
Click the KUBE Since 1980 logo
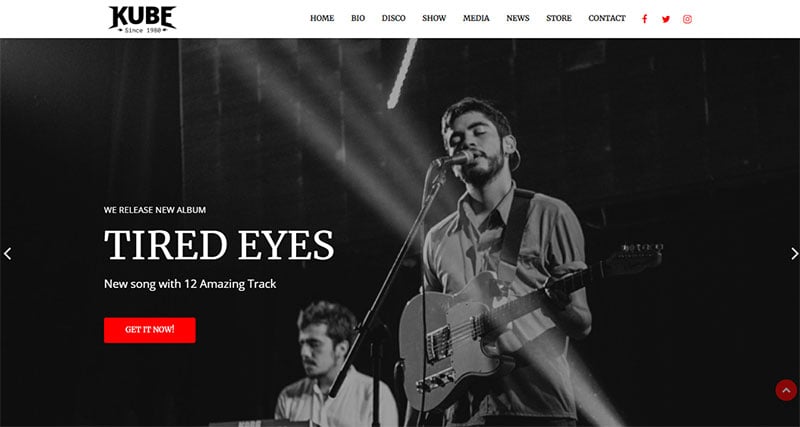tap(142, 20)
